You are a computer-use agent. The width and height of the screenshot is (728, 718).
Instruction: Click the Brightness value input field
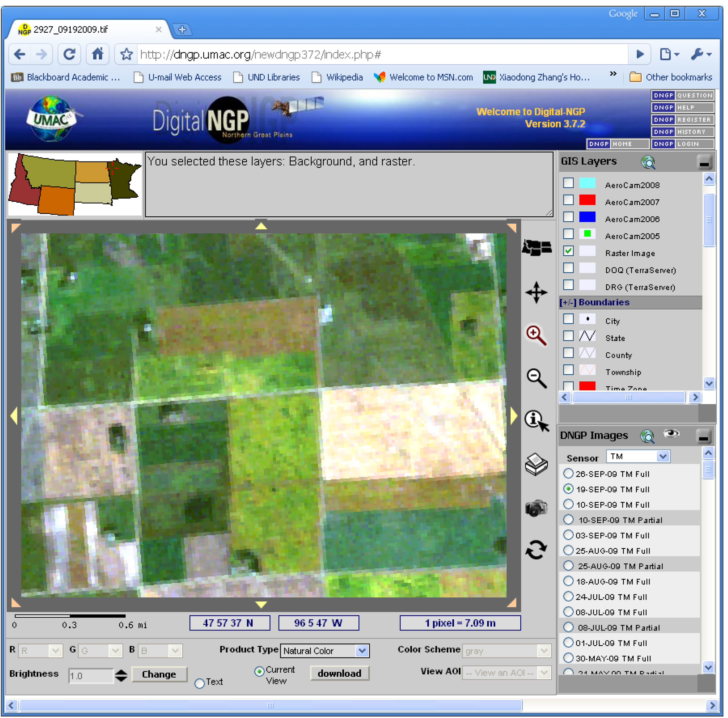[91, 676]
